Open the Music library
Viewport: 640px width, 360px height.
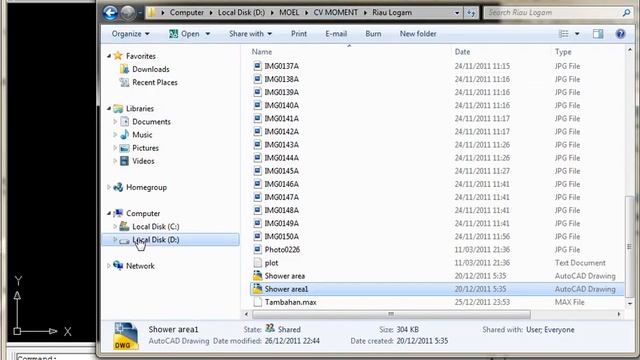(x=142, y=135)
